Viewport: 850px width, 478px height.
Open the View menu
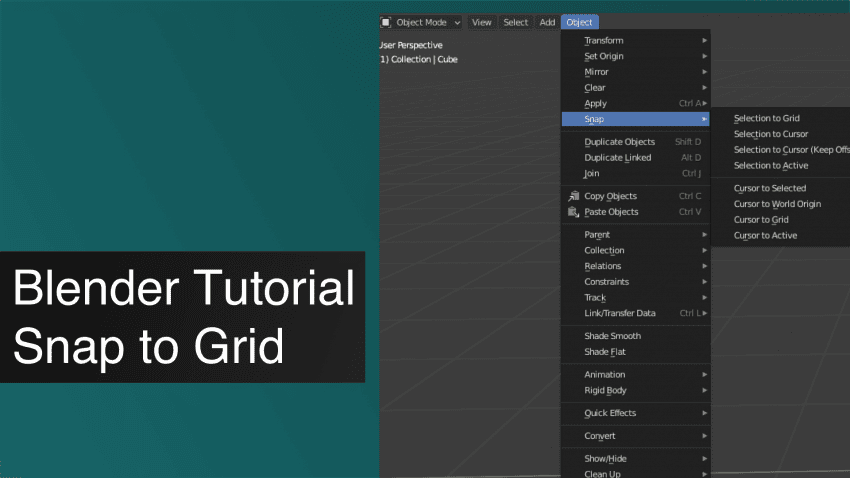(481, 22)
